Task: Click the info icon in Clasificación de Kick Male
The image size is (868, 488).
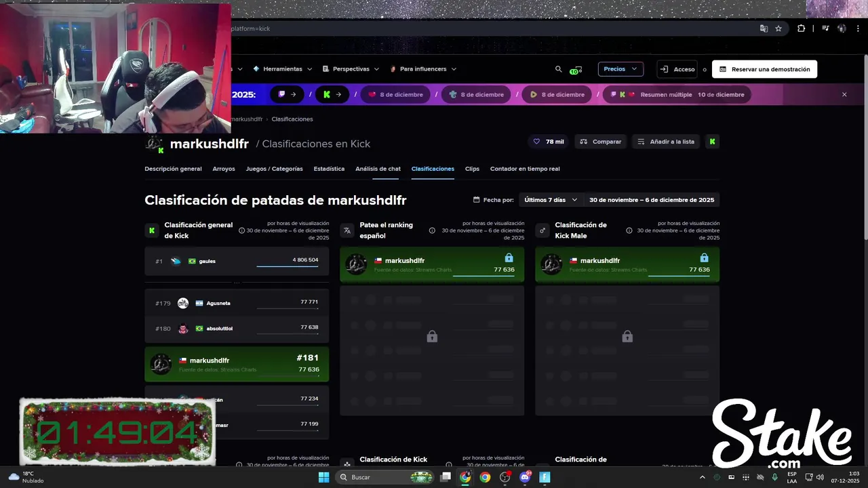Action: pyautogui.click(x=629, y=230)
